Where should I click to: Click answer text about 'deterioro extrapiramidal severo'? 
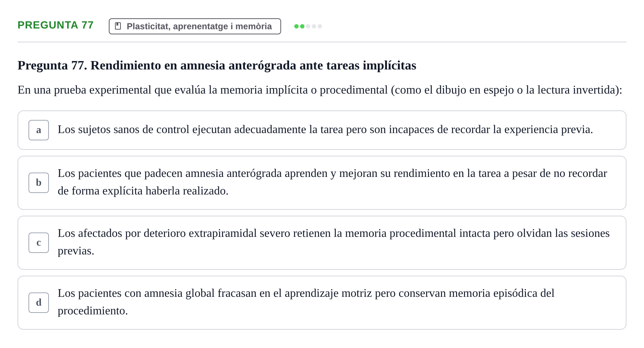coord(334,242)
